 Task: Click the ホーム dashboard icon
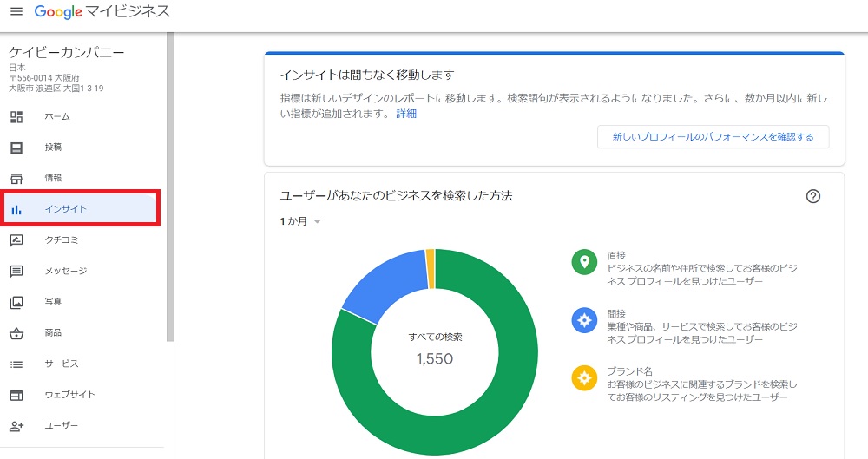(x=16, y=117)
